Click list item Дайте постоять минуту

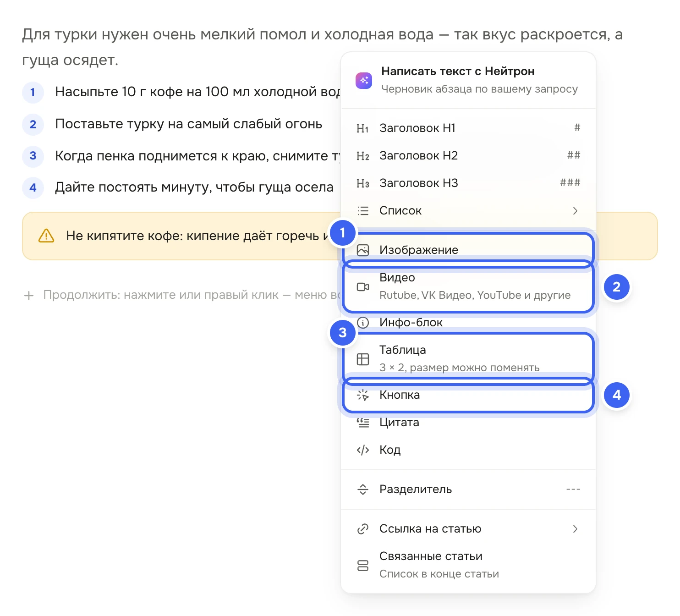coord(194,187)
